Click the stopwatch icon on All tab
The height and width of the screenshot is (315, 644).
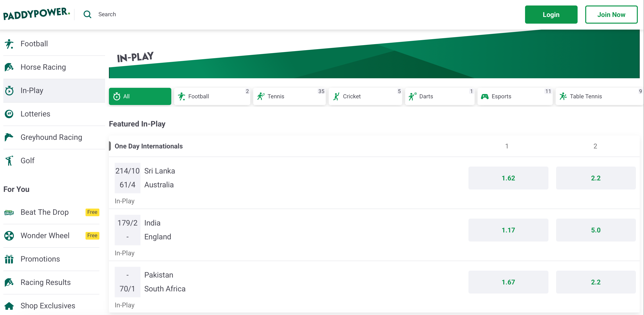coord(117,96)
